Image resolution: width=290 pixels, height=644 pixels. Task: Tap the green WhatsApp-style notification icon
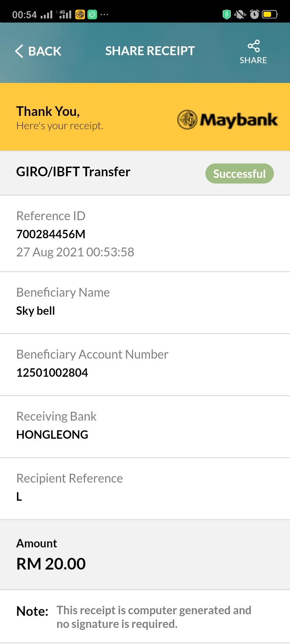(x=92, y=15)
